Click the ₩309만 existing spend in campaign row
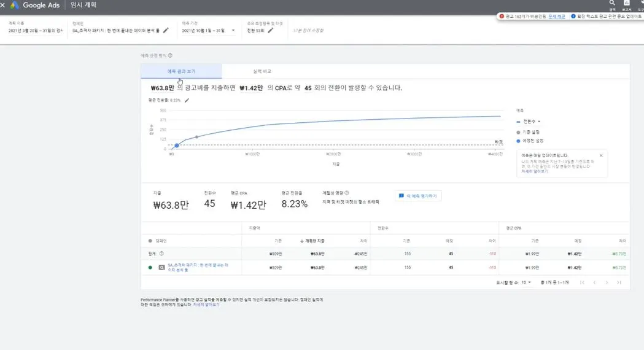 (x=276, y=268)
